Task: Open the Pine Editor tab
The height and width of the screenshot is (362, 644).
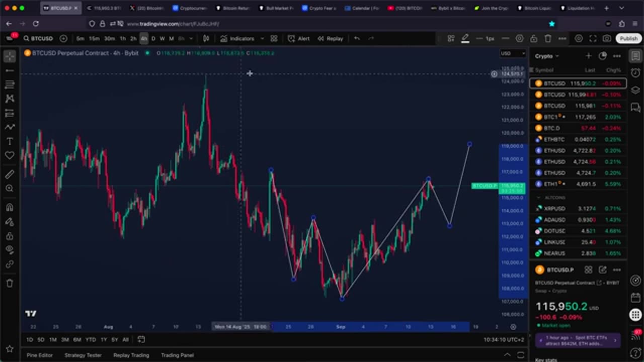Action: (40, 355)
